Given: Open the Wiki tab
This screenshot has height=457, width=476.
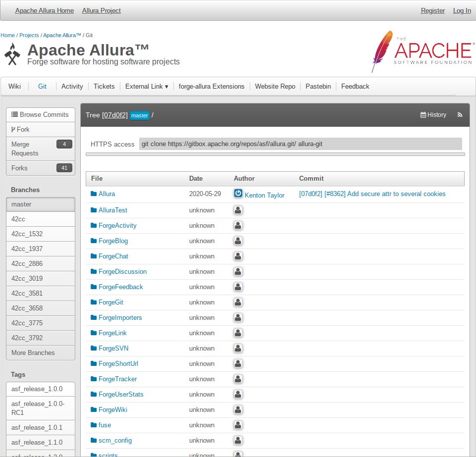Looking at the screenshot, I should pos(14,86).
